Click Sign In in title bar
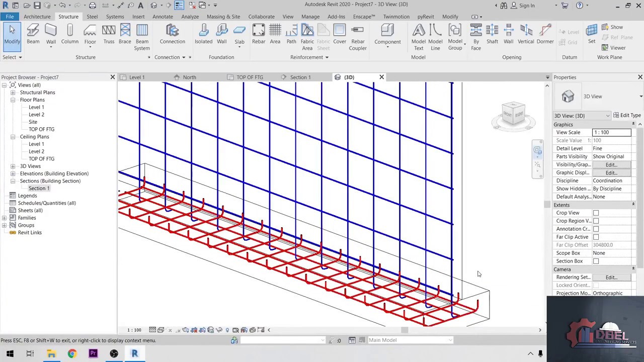The image size is (644, 362). point(527,6)
